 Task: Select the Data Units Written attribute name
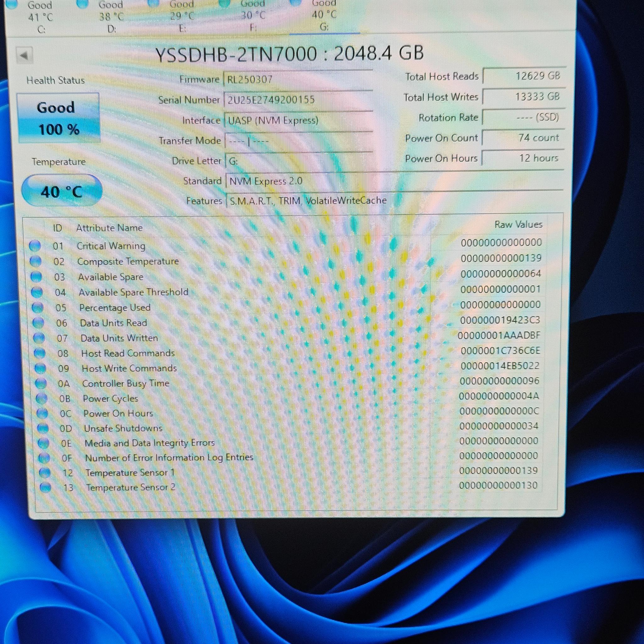[119, 338]
